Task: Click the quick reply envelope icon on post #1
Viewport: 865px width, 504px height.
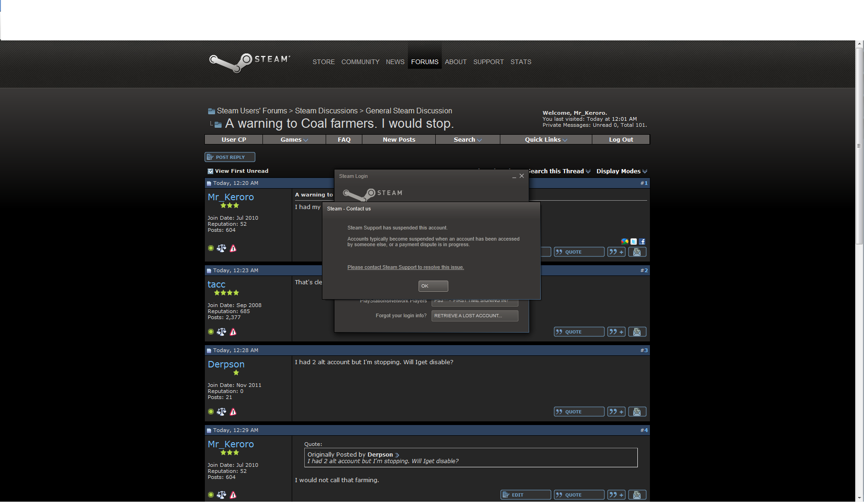Action: (x=637, y=252)
